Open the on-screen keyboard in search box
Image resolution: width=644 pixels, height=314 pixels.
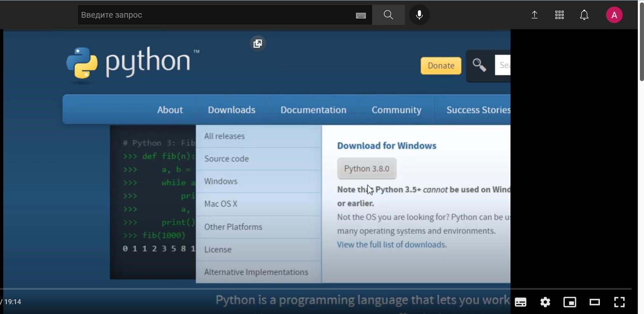tap(361, 15)
